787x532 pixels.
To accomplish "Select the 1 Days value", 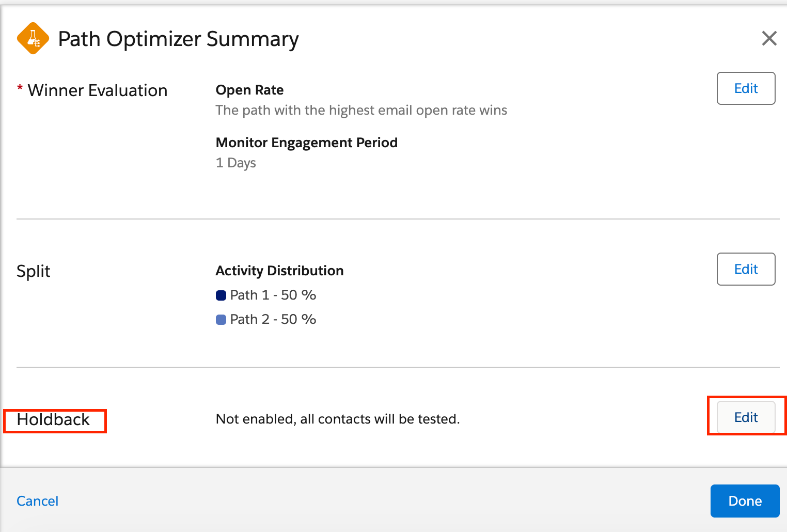I will coord(236,163).
